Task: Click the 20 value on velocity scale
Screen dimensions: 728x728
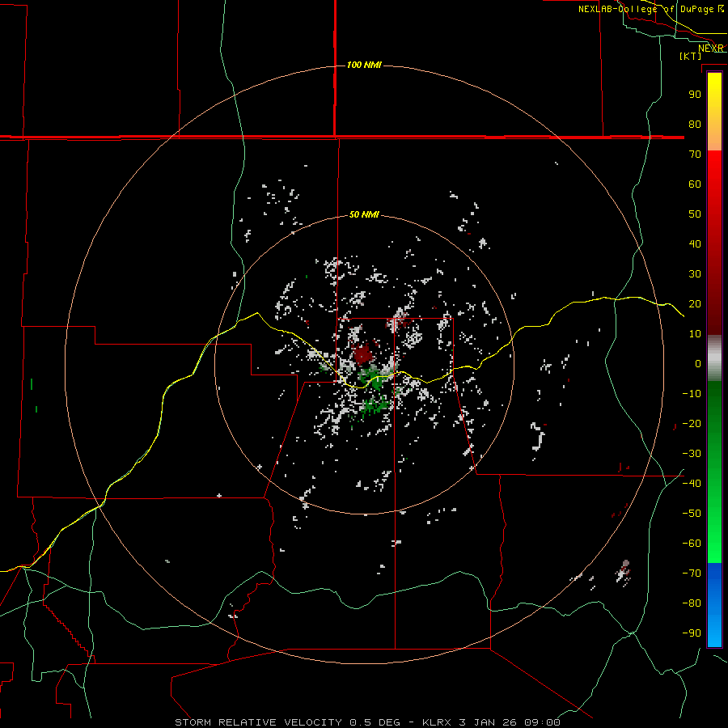Action: click(695, 304)
